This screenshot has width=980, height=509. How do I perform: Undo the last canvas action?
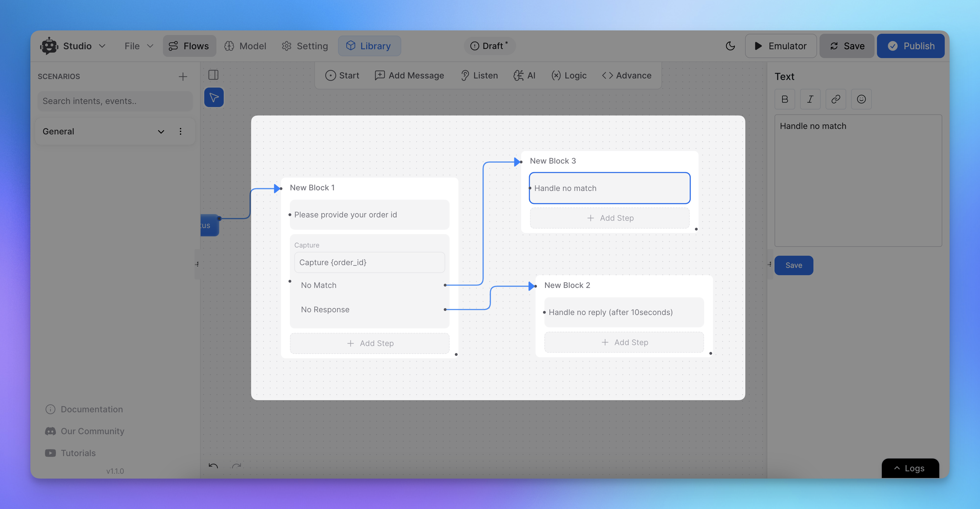213,466
